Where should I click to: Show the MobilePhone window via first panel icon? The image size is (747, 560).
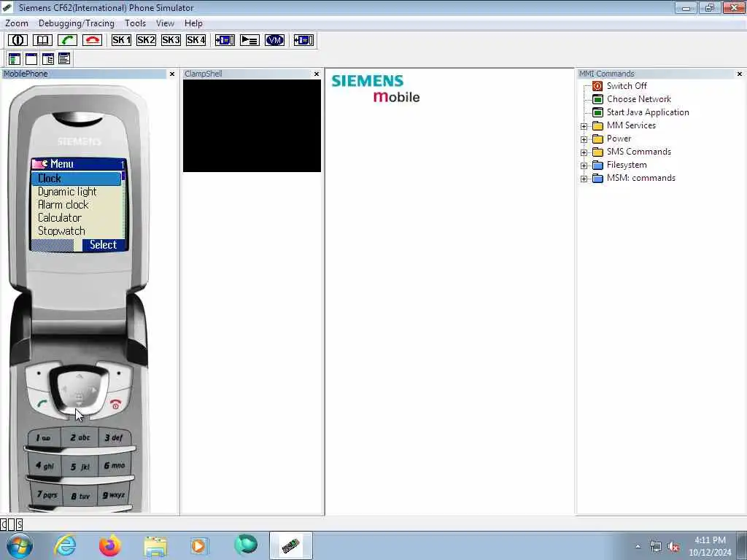coord(15,59)
